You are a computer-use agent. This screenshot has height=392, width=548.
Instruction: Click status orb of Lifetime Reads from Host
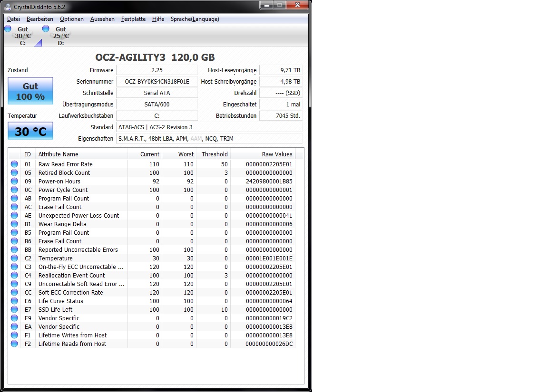pos(14,344)
